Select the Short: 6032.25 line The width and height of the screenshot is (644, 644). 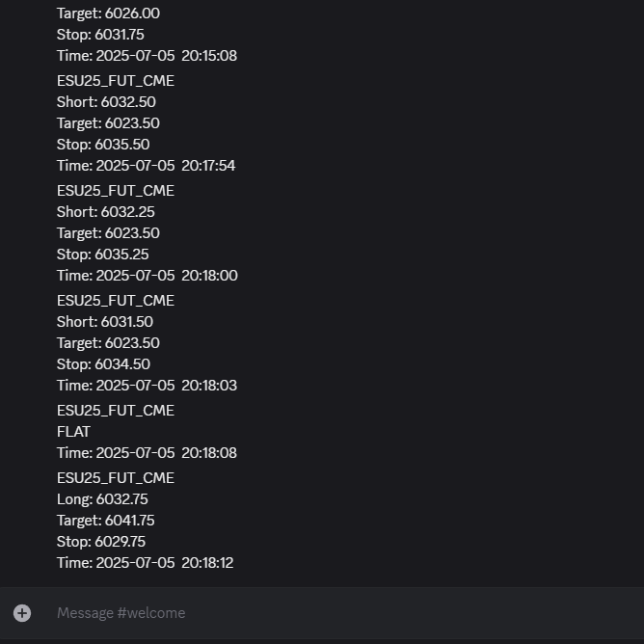pyautogui.click(x=105, y=212)
